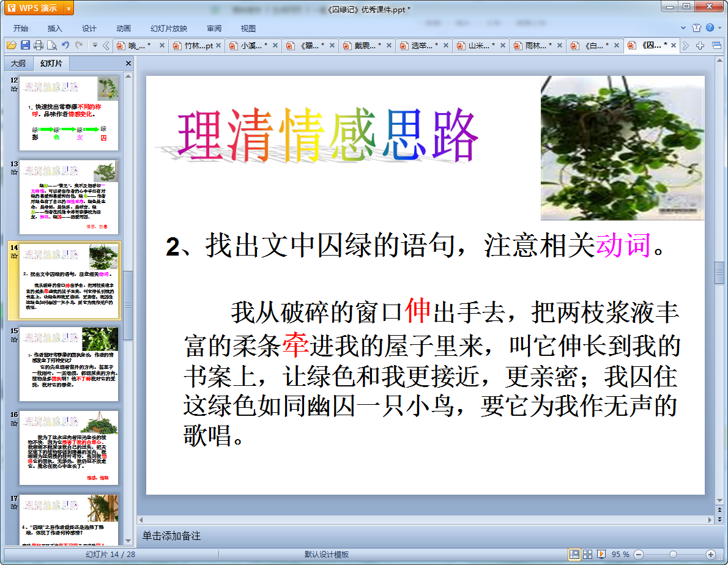Open the 设计 menu
This screenshot has height=565, width=728.
89,28
